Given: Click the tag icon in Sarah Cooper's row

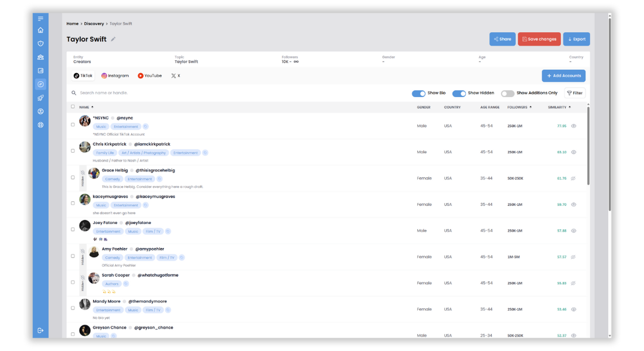Looking at the screenshot, I should click(x=126, y=284).
